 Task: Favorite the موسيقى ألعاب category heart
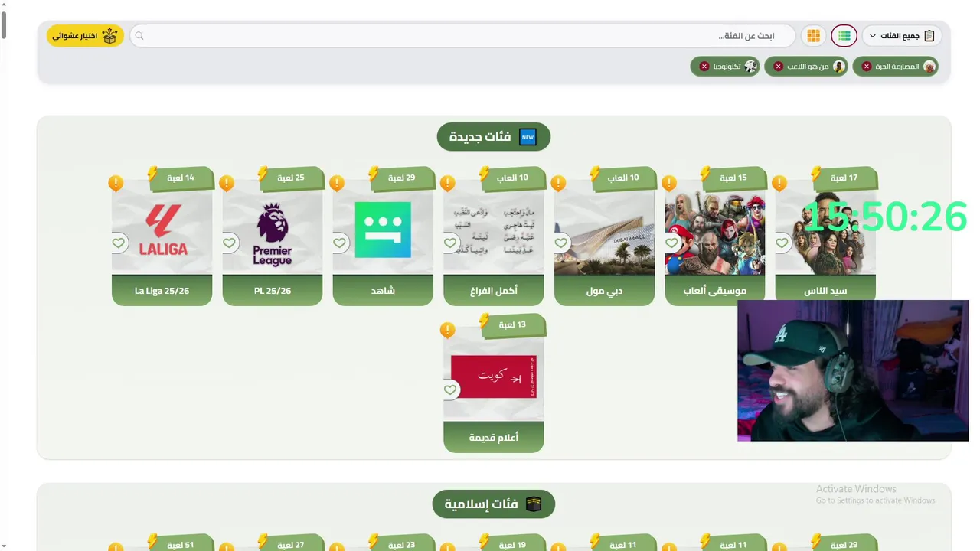coord(671,243)
